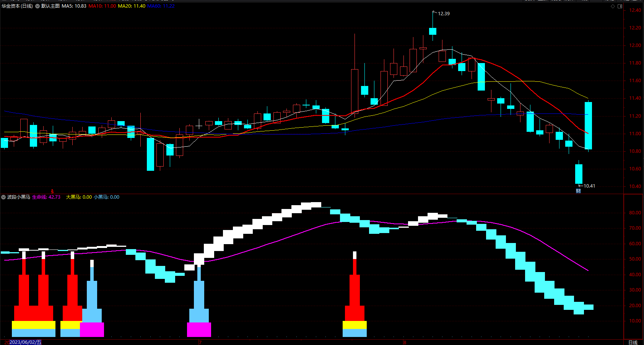Click the 2023/06/02/五 date label
Image resolution: width=644 pixels, height=345 pixels.
tap(25, 342)
